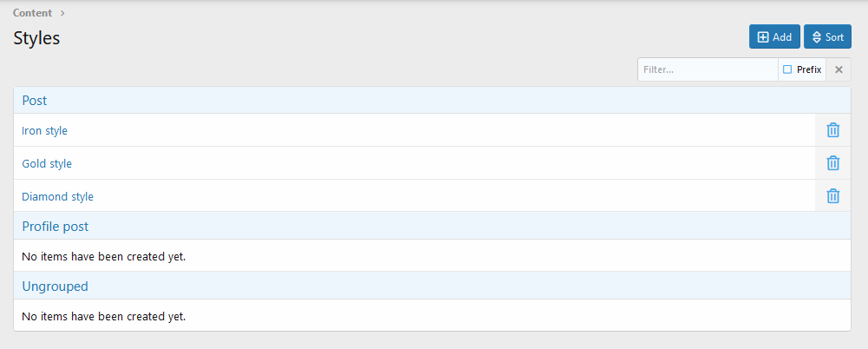Viewport: 868px width, 349px height.
Task: Open the Gold style link
Action: tap(47, 164)
